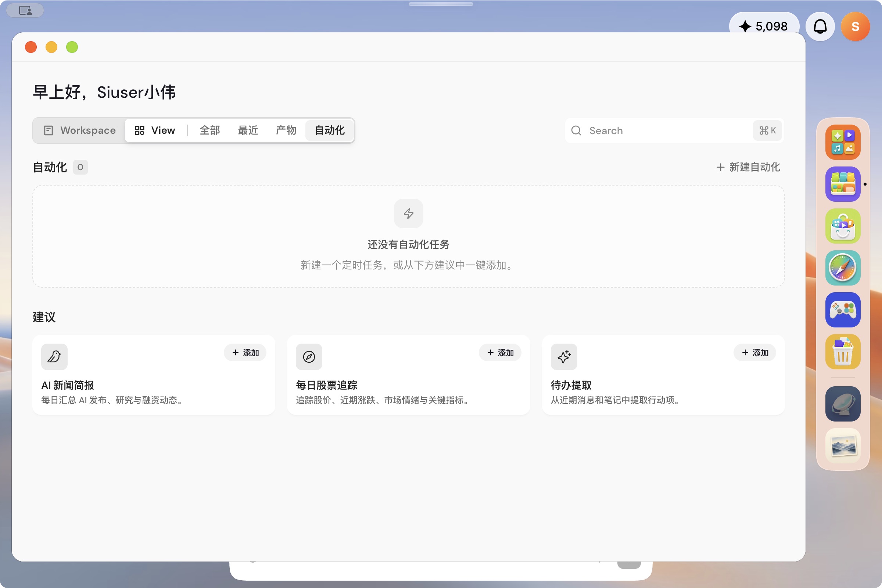Switch to the Workspace tab
The height and width of the screenshot is (588, 882).
(79, 130)
